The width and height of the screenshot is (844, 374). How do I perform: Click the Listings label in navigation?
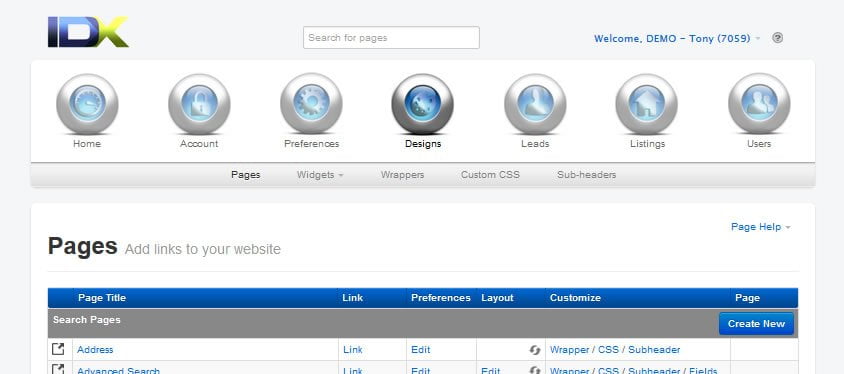tap(648, 144)
